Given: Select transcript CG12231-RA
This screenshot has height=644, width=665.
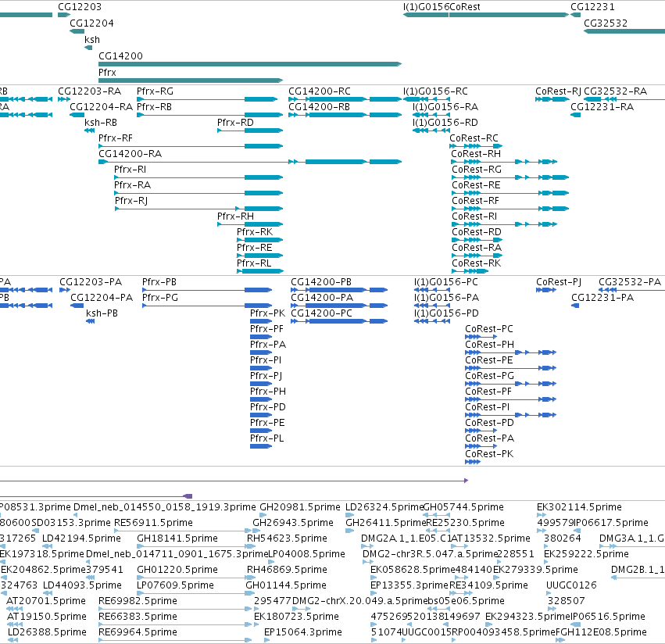Looking at the screenshot, I should pos(575,115).
